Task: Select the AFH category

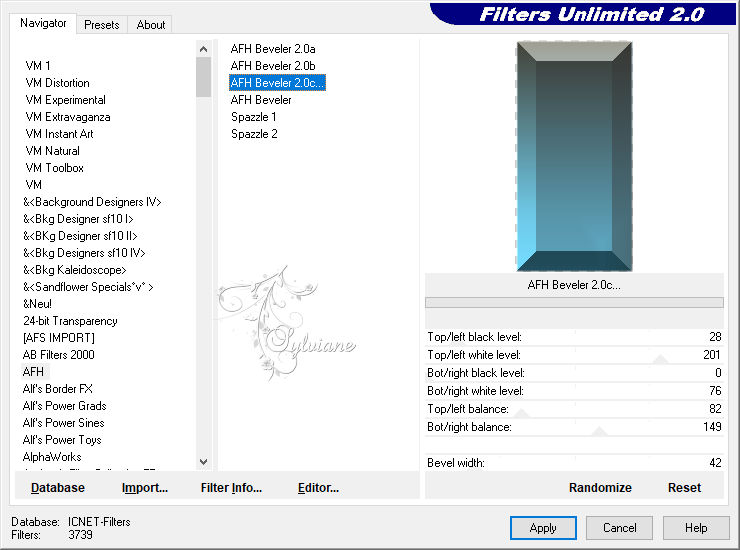Action: coord(33,372)
